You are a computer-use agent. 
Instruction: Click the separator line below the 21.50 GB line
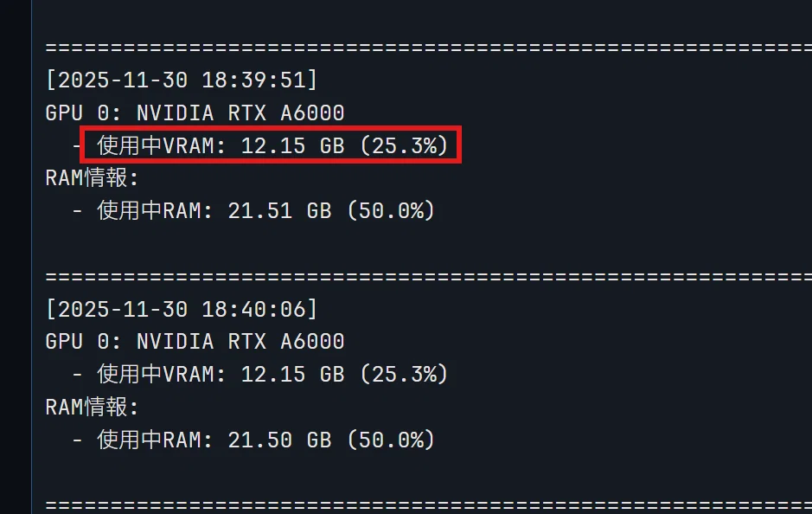[429, 505]
